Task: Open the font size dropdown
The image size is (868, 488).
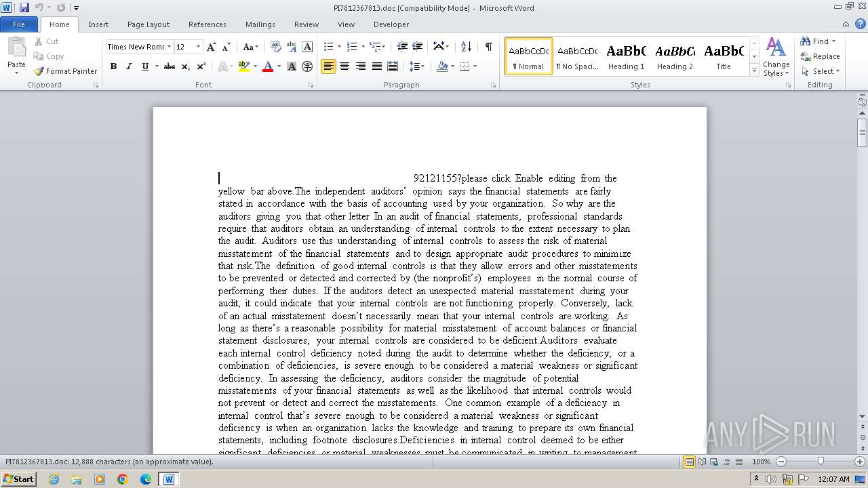Action: (198, 47)
